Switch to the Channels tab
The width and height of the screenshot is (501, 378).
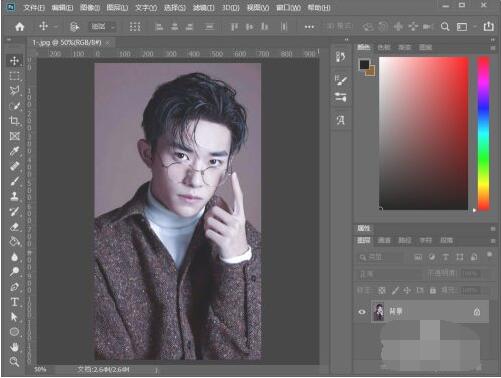pyautogui.click(x=384, y=240)
